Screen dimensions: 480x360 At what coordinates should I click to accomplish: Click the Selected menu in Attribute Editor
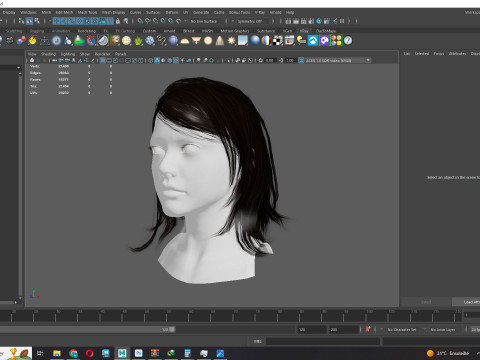[x=422, y=53]
